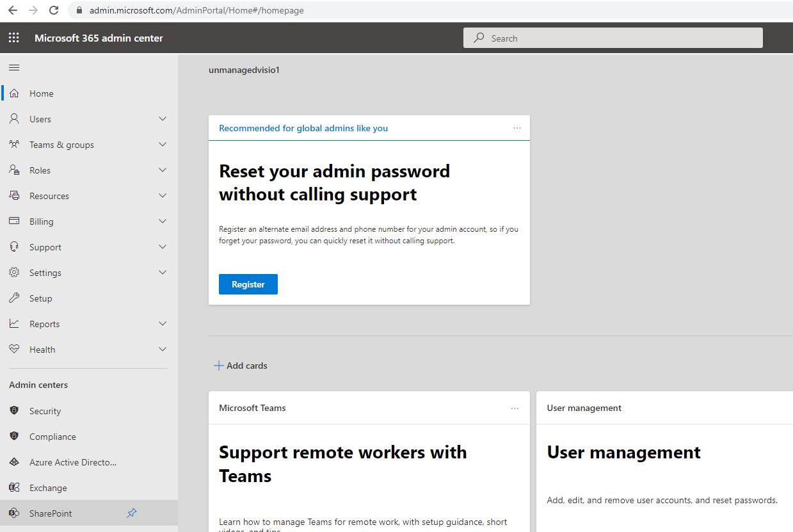Go to Home in the sidebar
This screenshot has height=532, width=793.
tap(89, 93)
